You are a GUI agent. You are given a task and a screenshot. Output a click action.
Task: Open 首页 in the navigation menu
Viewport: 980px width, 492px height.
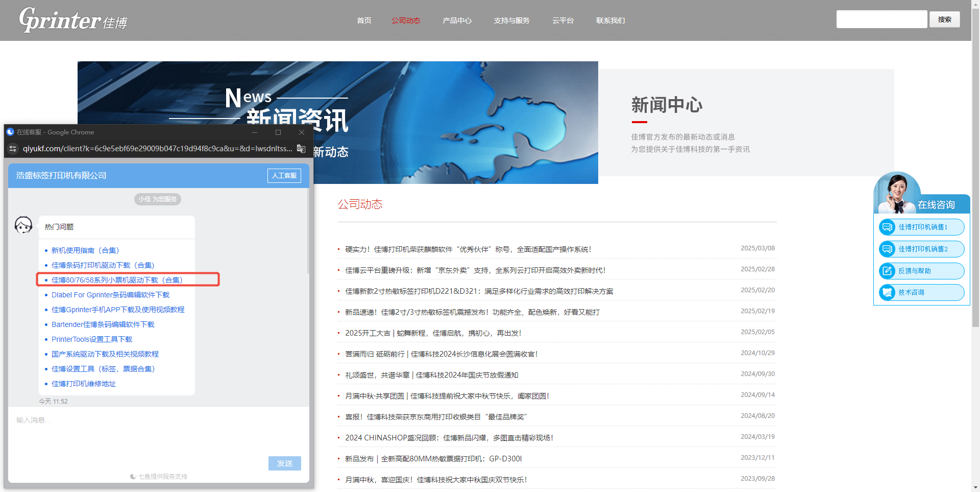point(364,20)
